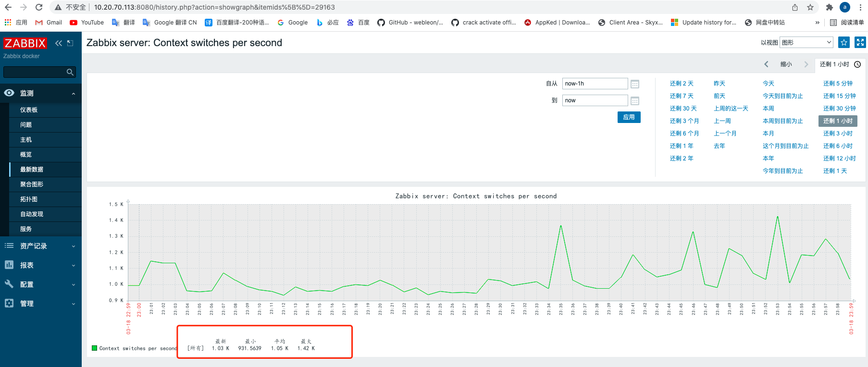868x367 pixels.
Task: Open browser extensions puzzle icon
Action: pyautogui.click(x=829, y=7)
